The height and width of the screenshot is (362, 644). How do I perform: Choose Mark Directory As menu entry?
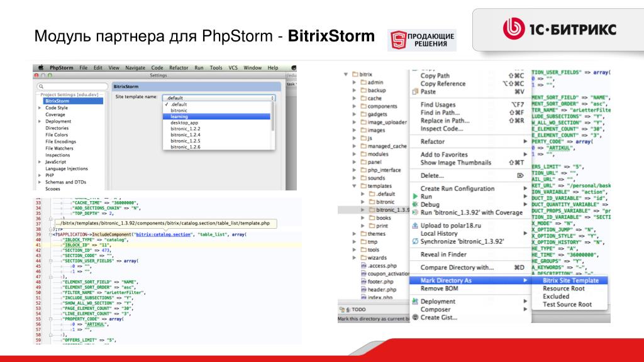pos(470,281)
